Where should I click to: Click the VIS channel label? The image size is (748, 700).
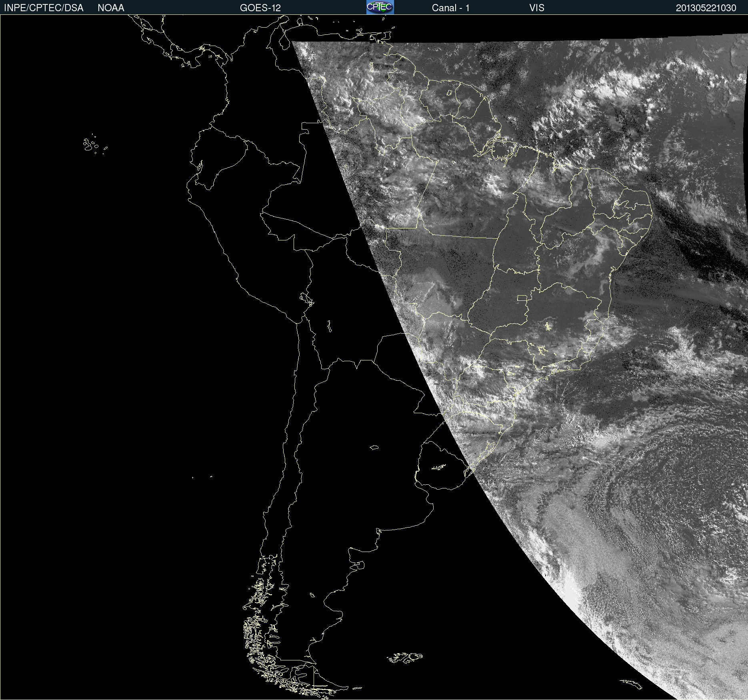tap(537, 8)
